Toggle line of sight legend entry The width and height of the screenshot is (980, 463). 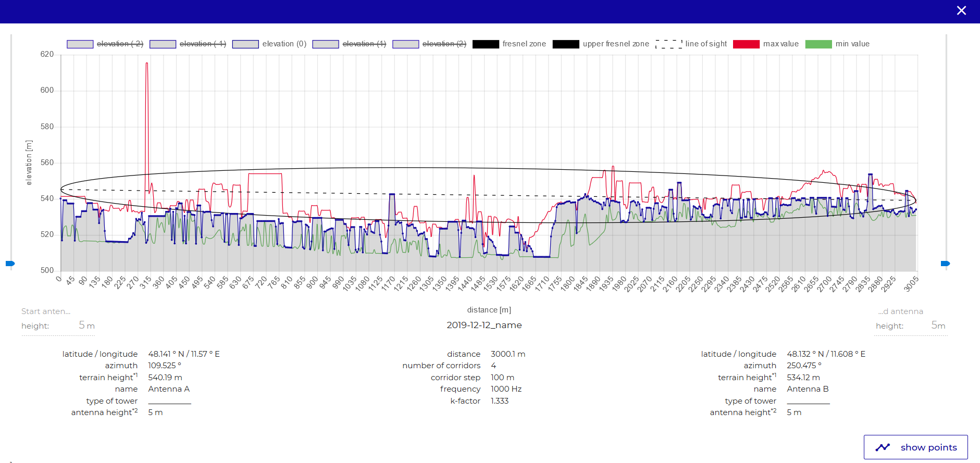coord(691,44)
